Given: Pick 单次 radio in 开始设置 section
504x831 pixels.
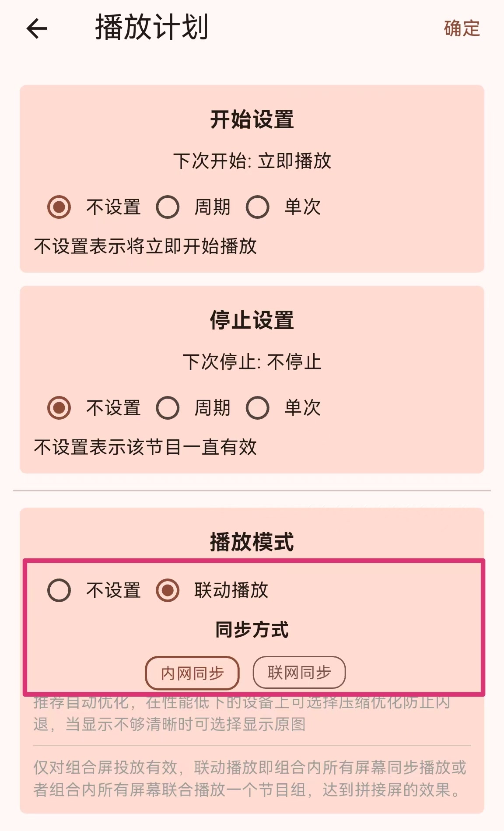Looking at the screenshot, I should (257, 207).
